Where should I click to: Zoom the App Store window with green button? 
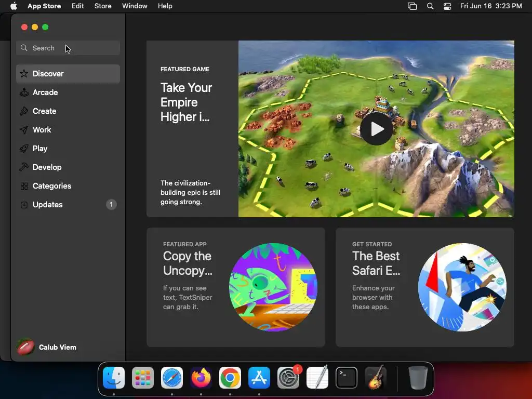click(45, 27)
